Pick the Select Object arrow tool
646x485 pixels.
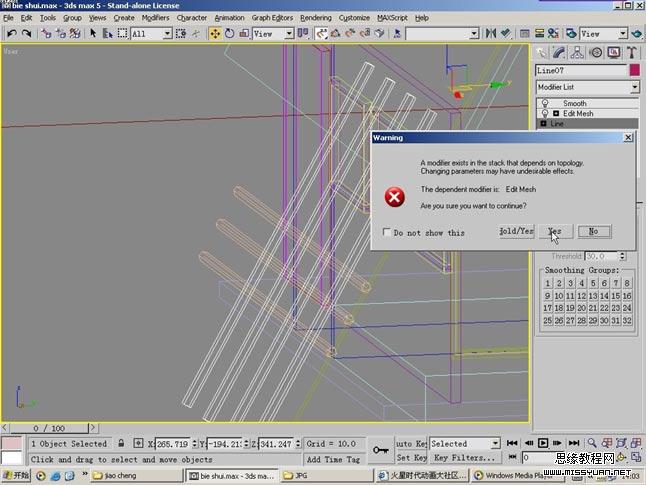pyautogui.click(x=93, y=33)
